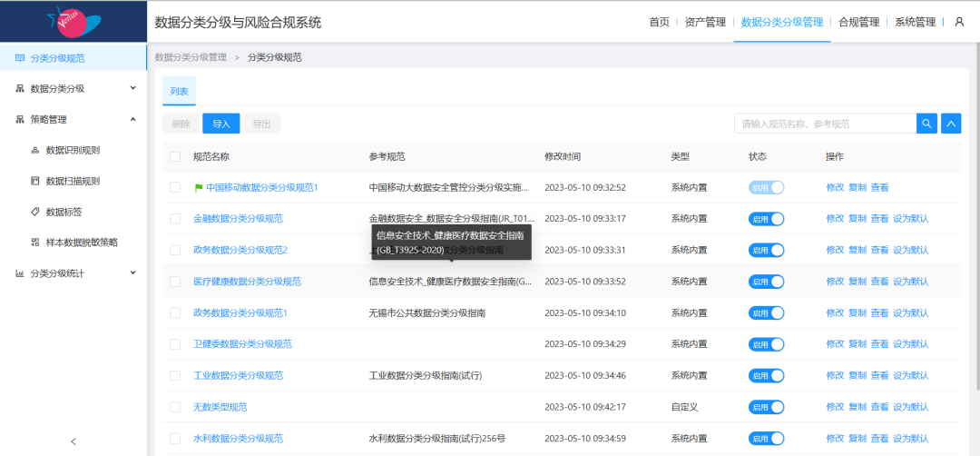Click the sample data masking strategy icon
This screenshot has width=980, height=456.
coord(35,243)
